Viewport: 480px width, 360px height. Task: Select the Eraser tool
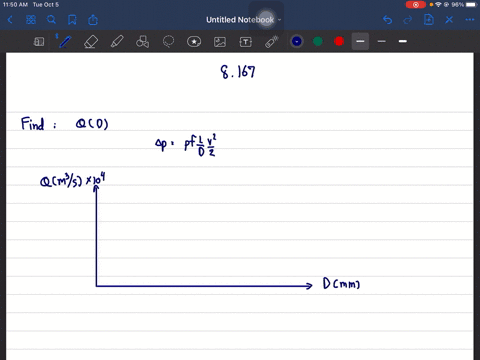pos(91,42)
